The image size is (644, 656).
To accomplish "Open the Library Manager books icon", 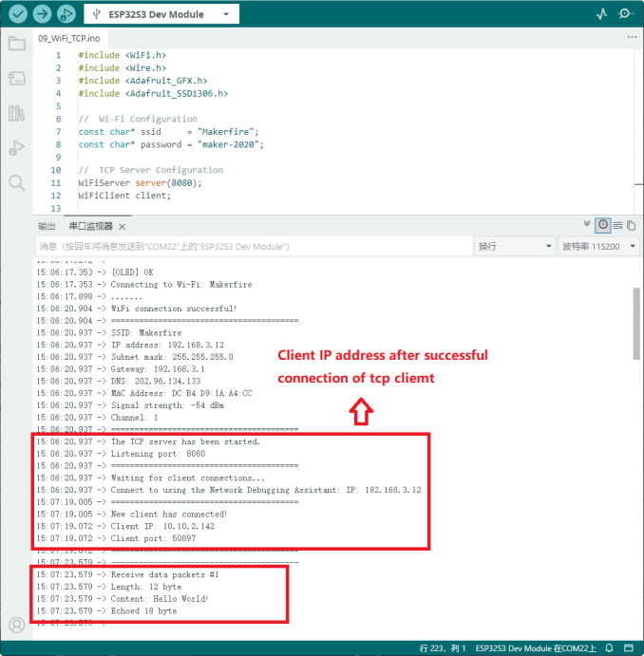I will click(17, 113).
